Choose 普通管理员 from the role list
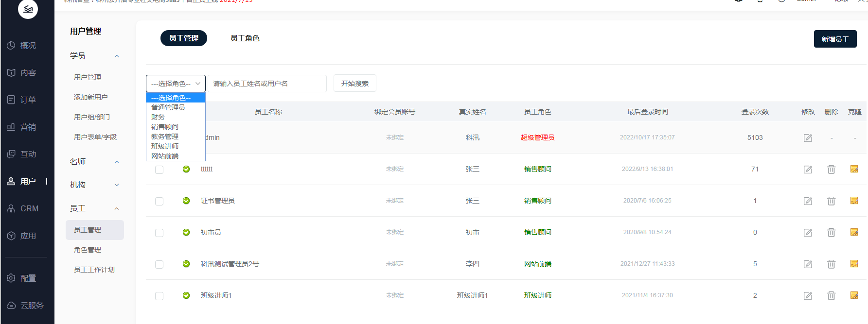 (x=176, y=107)
